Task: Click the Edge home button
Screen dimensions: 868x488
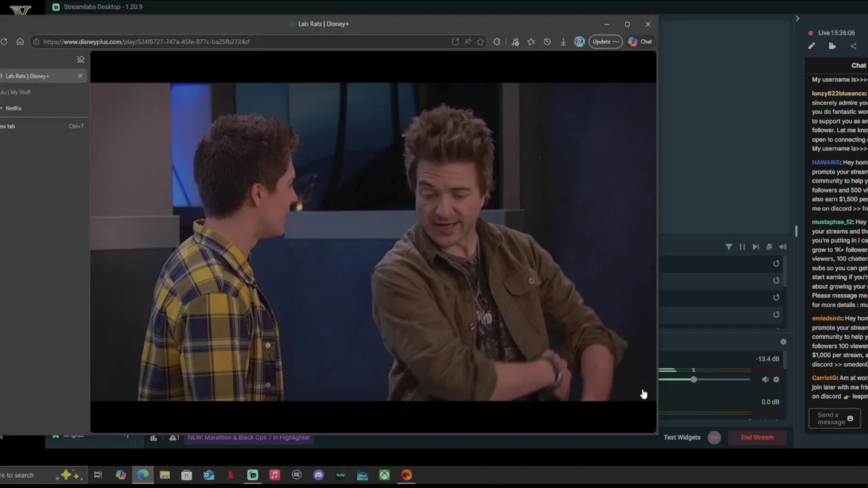Action: coord(20,41)
